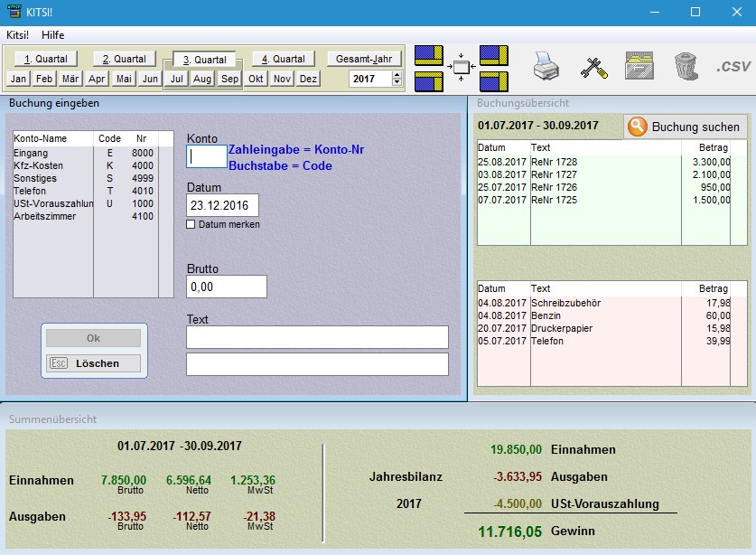Screen dimensions: 756x555
Task: Select the Gesamt-Jahr view button
Action: [363, 59]
